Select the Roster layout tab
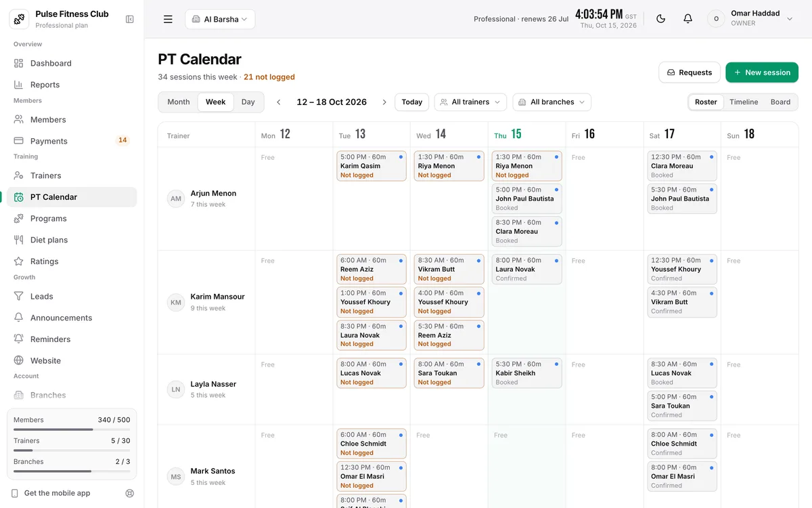This screenshot has width=812, height=508. click(x=706, y=102)
